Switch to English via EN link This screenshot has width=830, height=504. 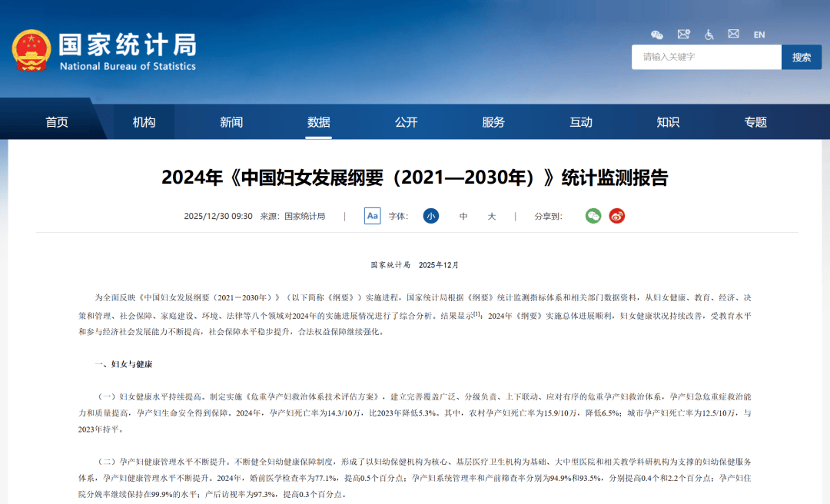[x=759, y=35]
